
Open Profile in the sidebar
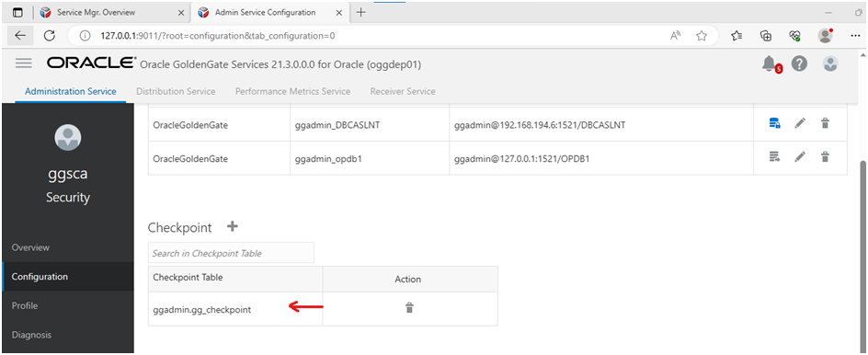point(67,305)
